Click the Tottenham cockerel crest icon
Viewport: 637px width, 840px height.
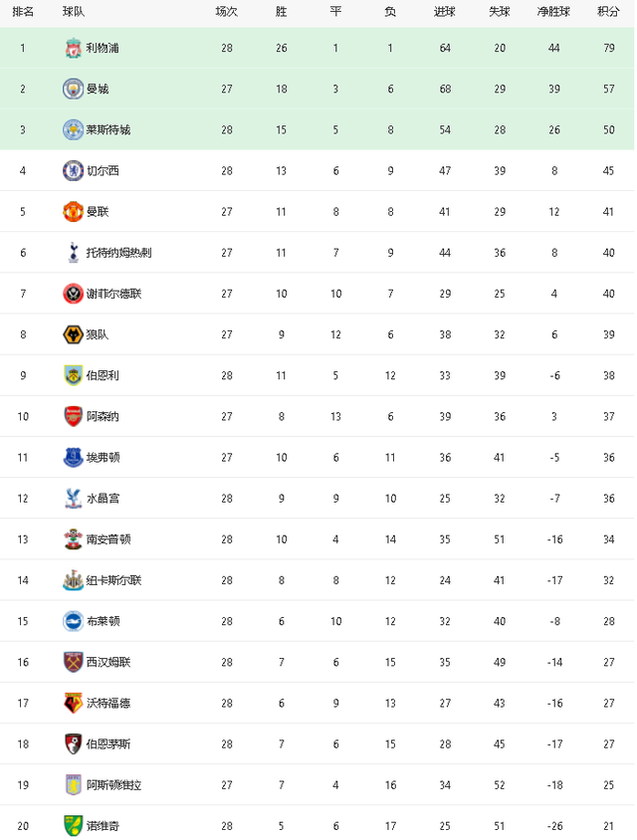[x=74, y=253]
